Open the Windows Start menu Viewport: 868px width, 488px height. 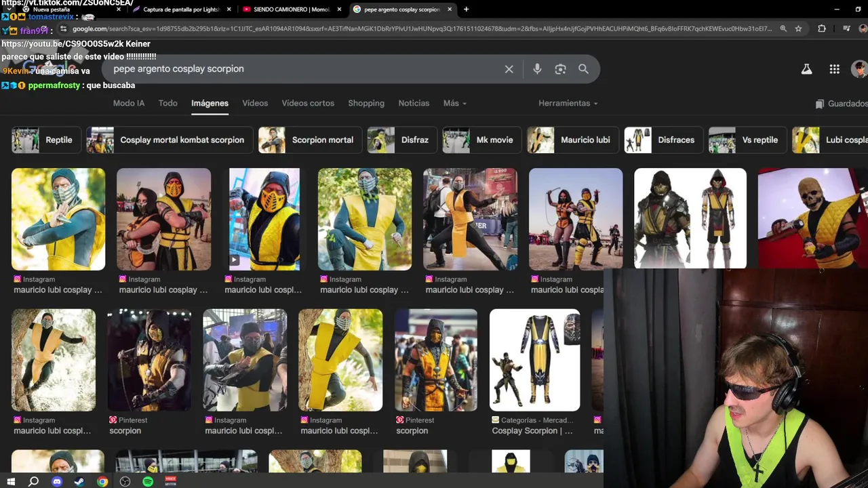tap(11, 481)
